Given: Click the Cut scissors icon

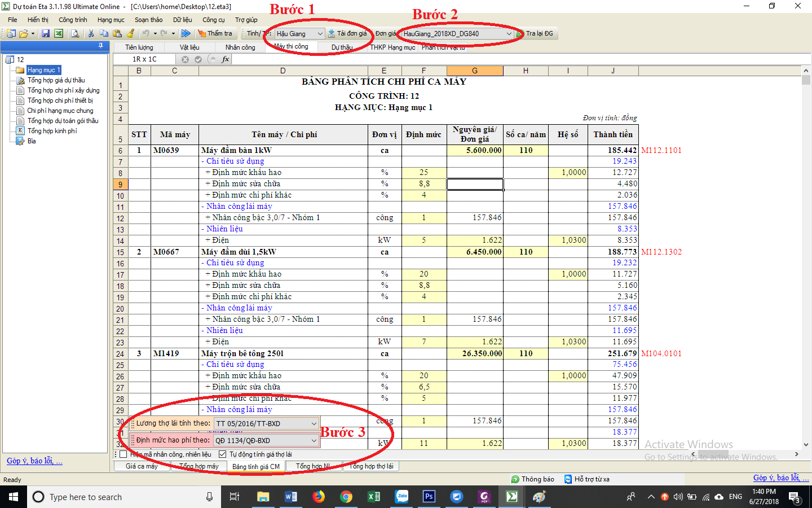Looking at the screenshot, I should tap(91, 34).
